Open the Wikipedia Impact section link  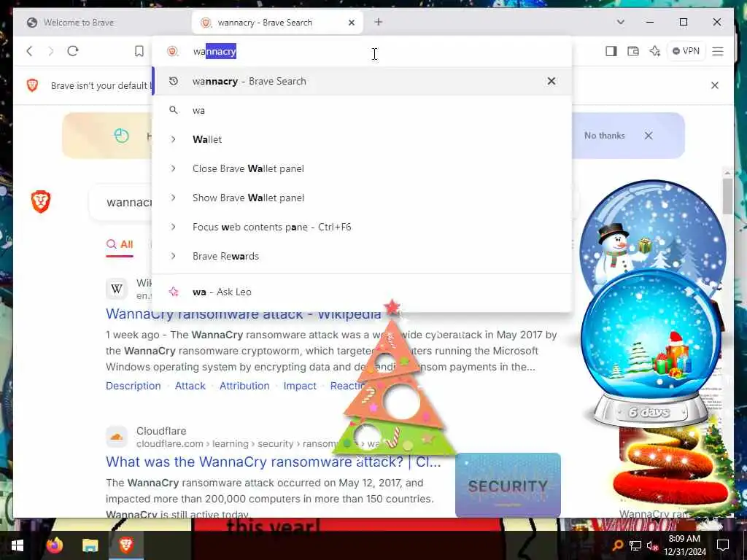click(x=300, y=386)
